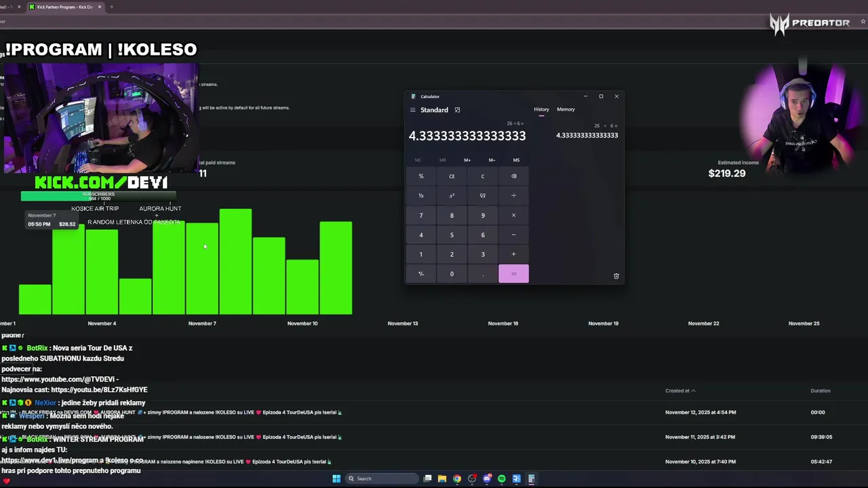
Task: Click digit 7 on Calculator keypad
Action: coord(421,216)
